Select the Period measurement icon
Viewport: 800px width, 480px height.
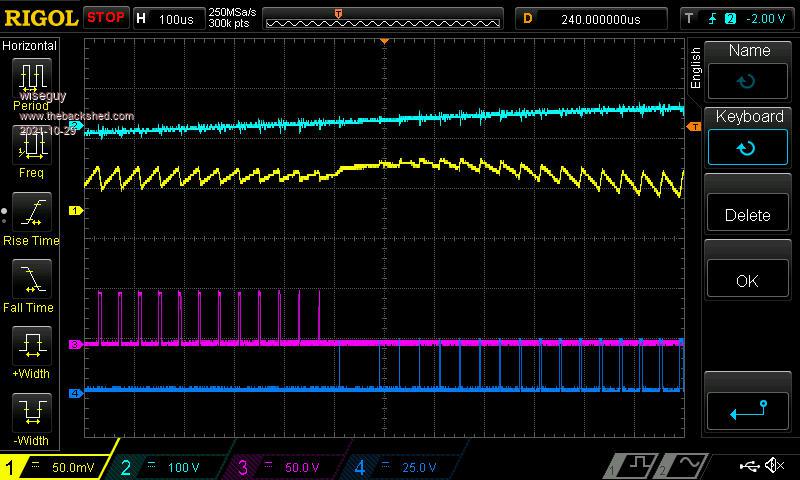(33, 78)
